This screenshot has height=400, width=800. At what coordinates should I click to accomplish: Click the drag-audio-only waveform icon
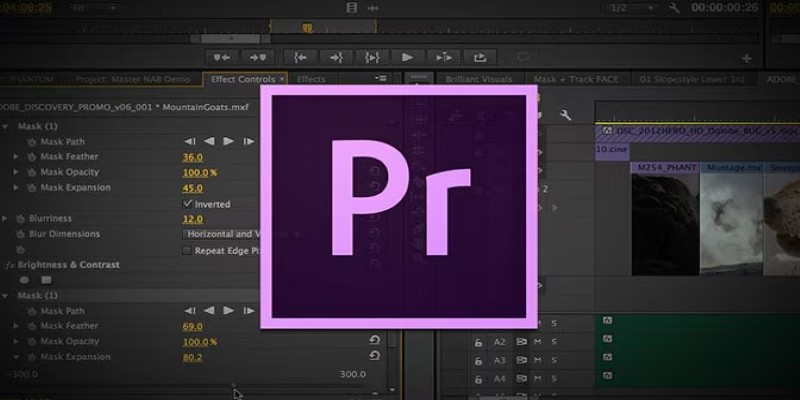[373, 8]
